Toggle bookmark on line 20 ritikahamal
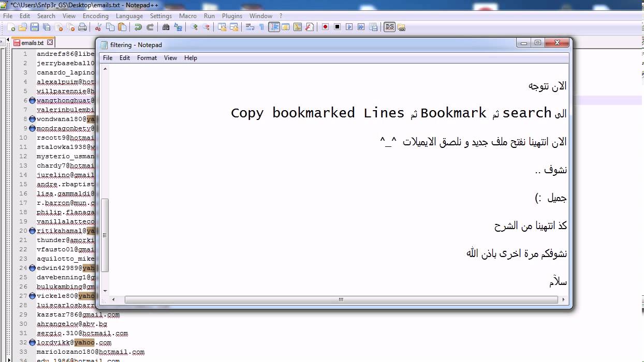This screenshot has width=644, height=362. 32,231
